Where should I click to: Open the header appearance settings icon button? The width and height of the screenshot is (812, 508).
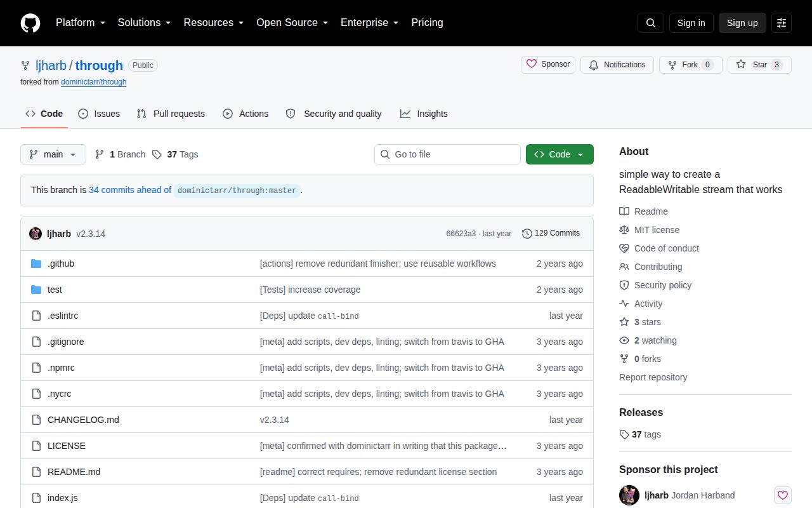tap(782, 23)
